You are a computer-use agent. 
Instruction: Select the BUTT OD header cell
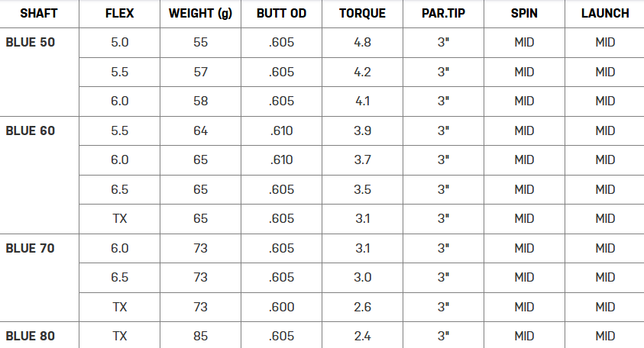[281, 14]
